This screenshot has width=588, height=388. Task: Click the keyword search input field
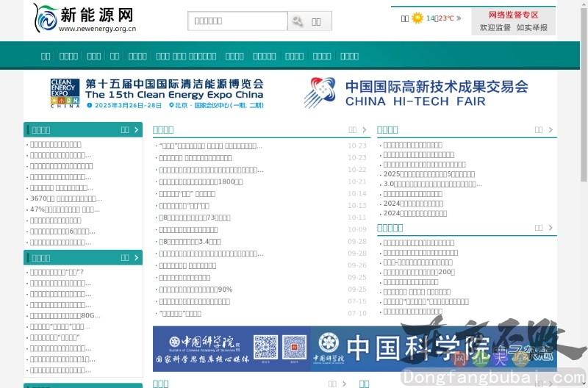(237, 21)
